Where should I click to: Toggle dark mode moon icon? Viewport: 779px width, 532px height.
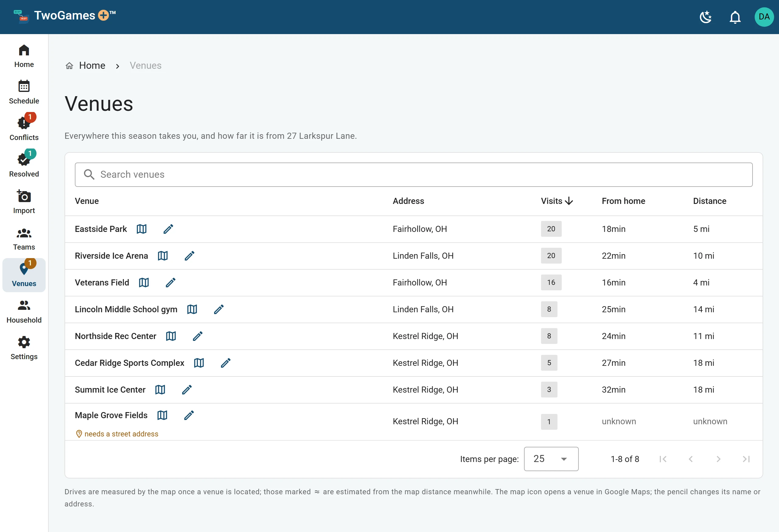click(x=706, y=17)
